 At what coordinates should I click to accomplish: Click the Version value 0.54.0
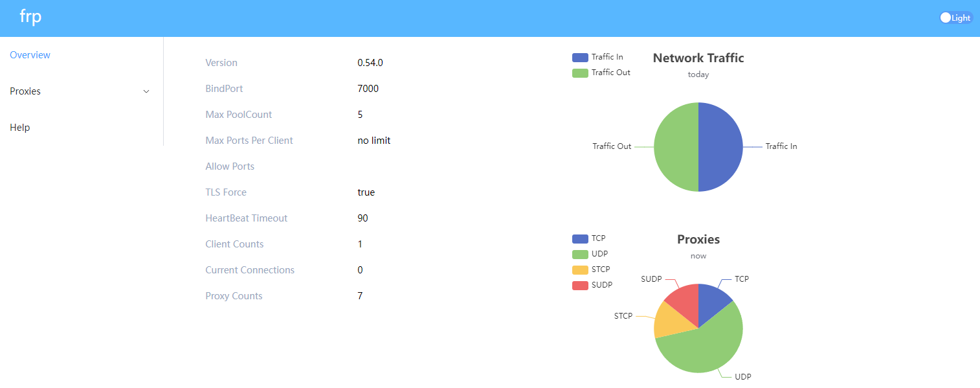(370, 63)
